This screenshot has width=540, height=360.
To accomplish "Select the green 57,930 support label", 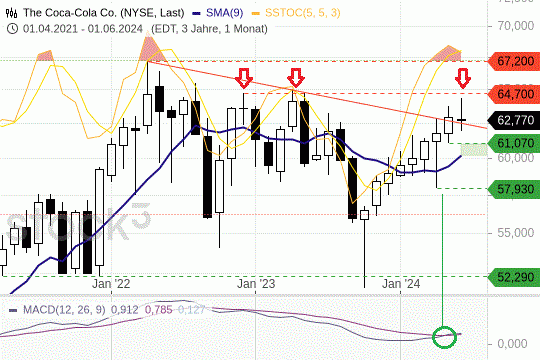I will pyautogui.click(x=514, y=189).
